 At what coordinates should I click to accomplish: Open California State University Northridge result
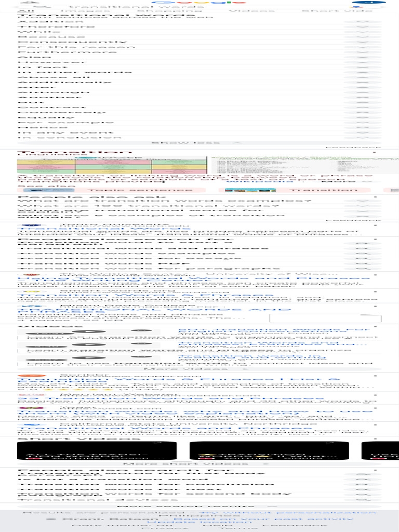coord(165,428)
